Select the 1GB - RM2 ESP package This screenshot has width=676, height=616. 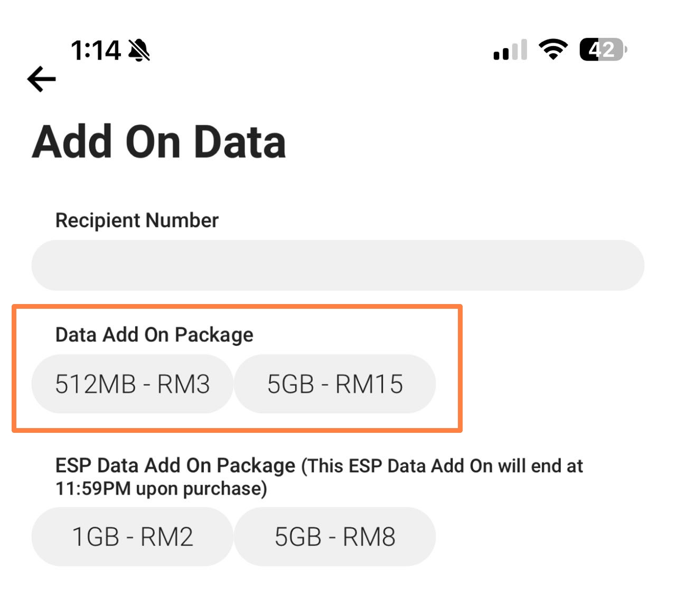132,537
